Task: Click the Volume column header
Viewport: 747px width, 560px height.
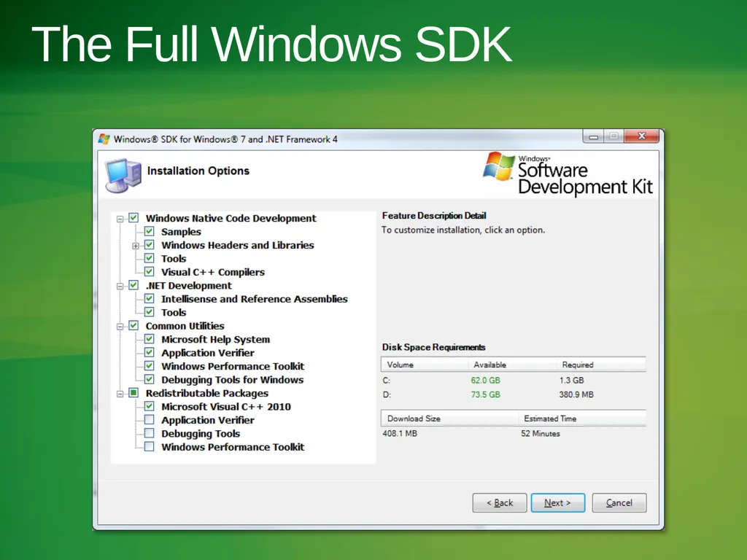Action: click(425, 365)
